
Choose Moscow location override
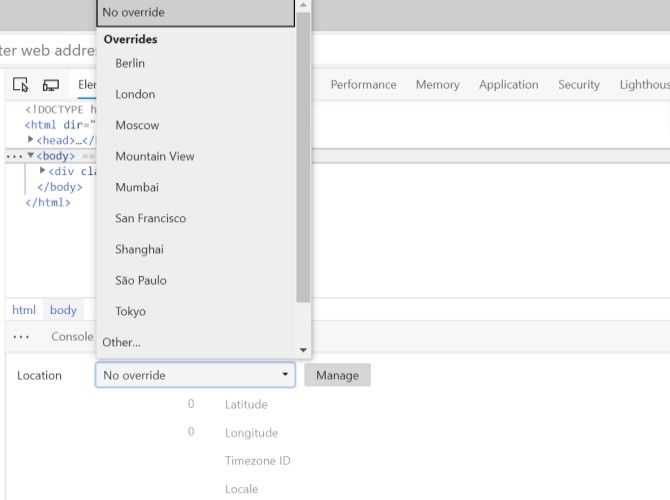tap(137, 125)
